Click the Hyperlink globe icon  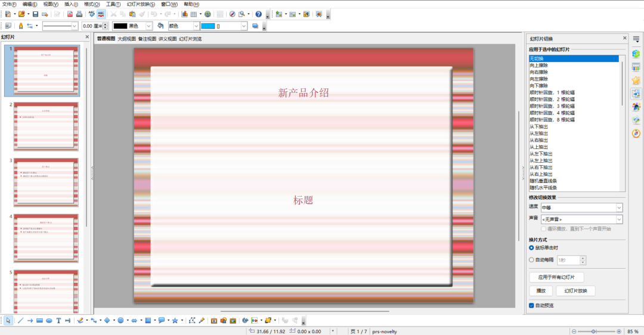click(x=208, y=14)
